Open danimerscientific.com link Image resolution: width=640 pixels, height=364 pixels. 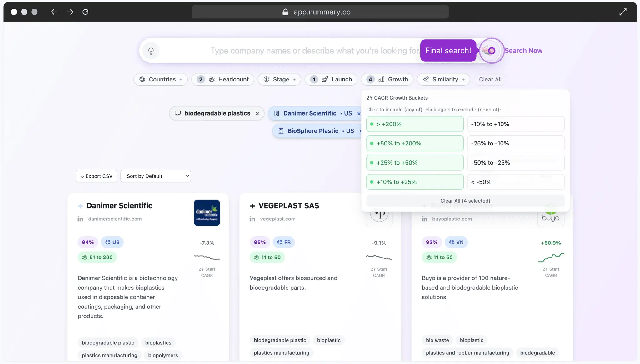(115, 219)
